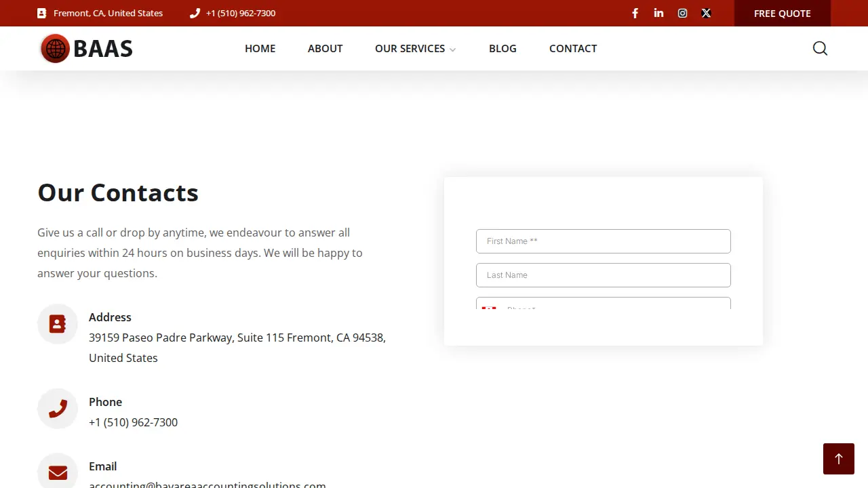Click the Email label text

[x=103, y=466]
